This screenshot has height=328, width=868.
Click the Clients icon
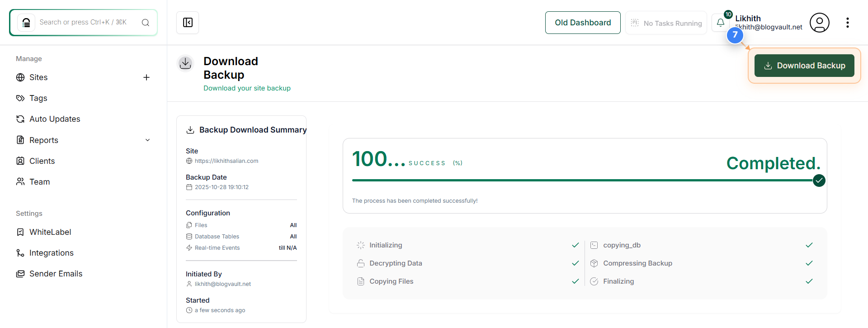tap(20, 161)
